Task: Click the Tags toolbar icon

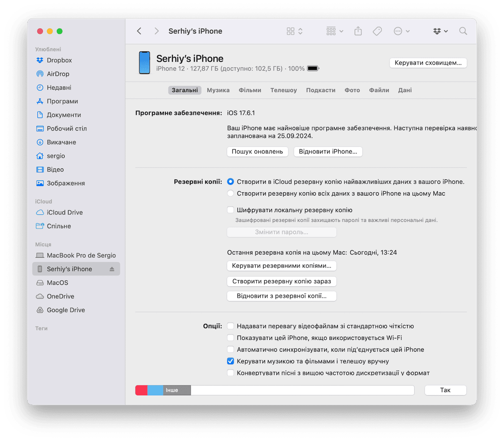Action: tap(377, 31)
